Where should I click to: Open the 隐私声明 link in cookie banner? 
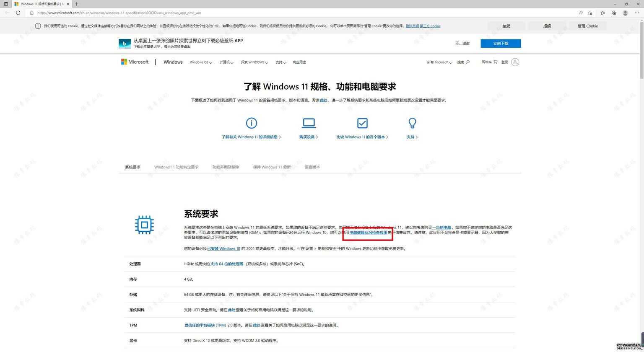(x=412, y=26)
